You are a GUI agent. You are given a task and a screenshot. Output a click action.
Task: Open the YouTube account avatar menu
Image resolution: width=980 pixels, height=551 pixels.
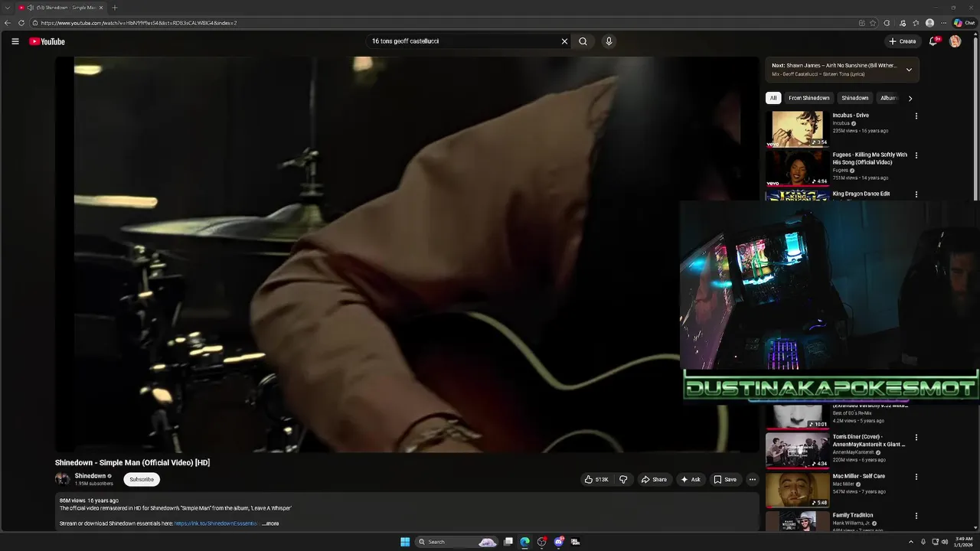(955, 41)
